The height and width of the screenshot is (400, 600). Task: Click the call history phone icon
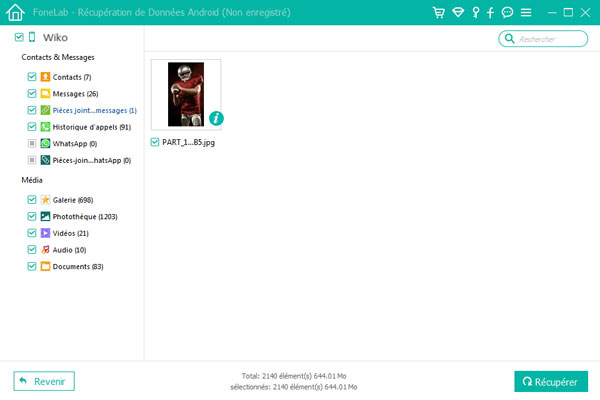point(45,127)
